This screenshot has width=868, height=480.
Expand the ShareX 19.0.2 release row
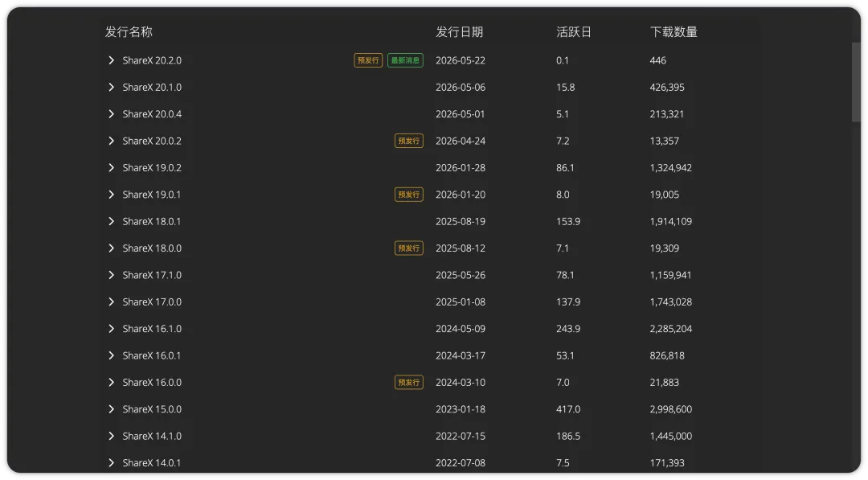coord(111,168)
